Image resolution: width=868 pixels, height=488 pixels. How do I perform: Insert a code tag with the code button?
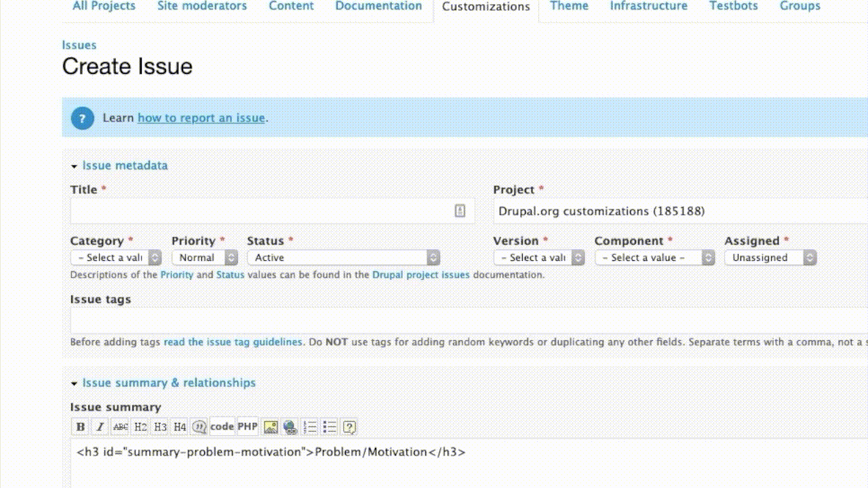(222, 426)
